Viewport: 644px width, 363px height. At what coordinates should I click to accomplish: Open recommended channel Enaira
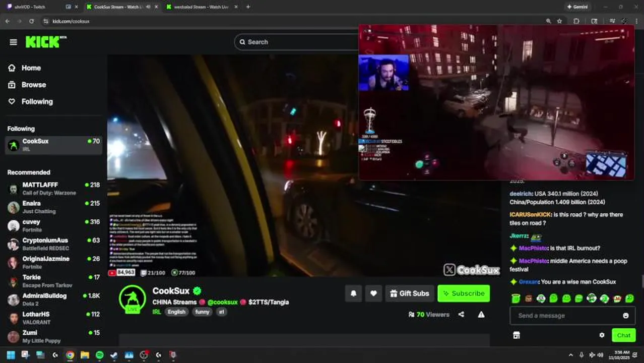click(53, 207)
